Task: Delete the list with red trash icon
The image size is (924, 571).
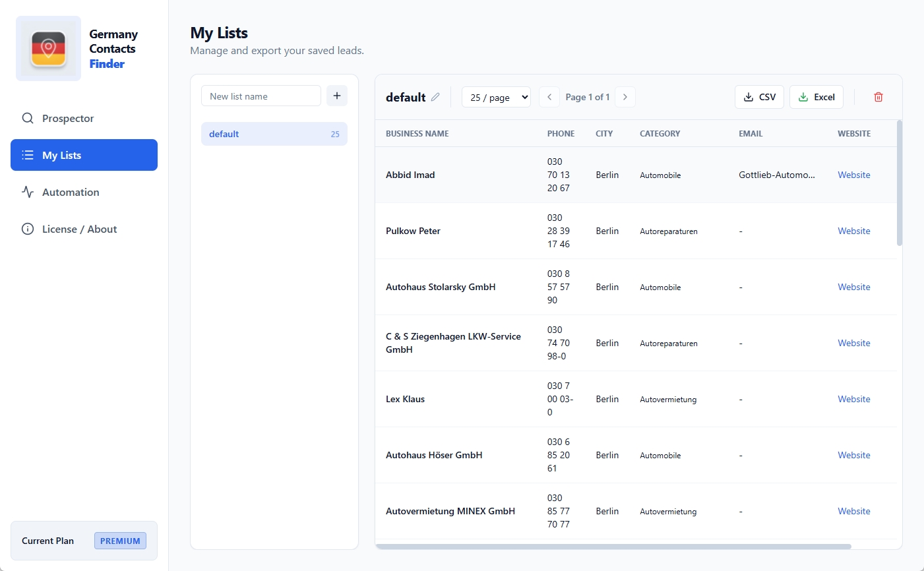Action: [x=878, y=97]
